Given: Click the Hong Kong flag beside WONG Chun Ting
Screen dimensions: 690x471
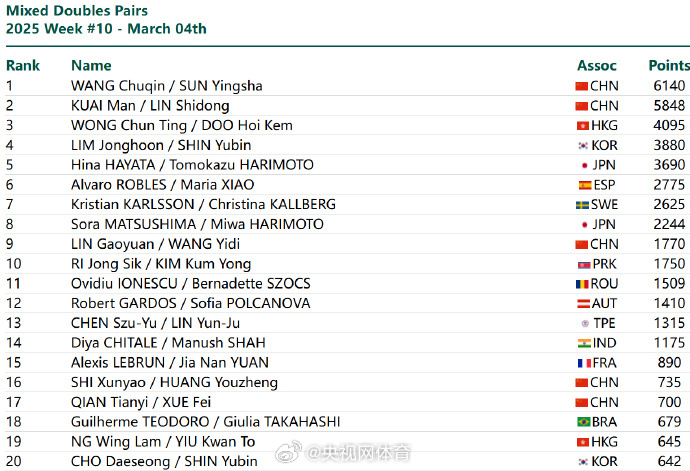Looking at the screenshot, I should [582, 126].
